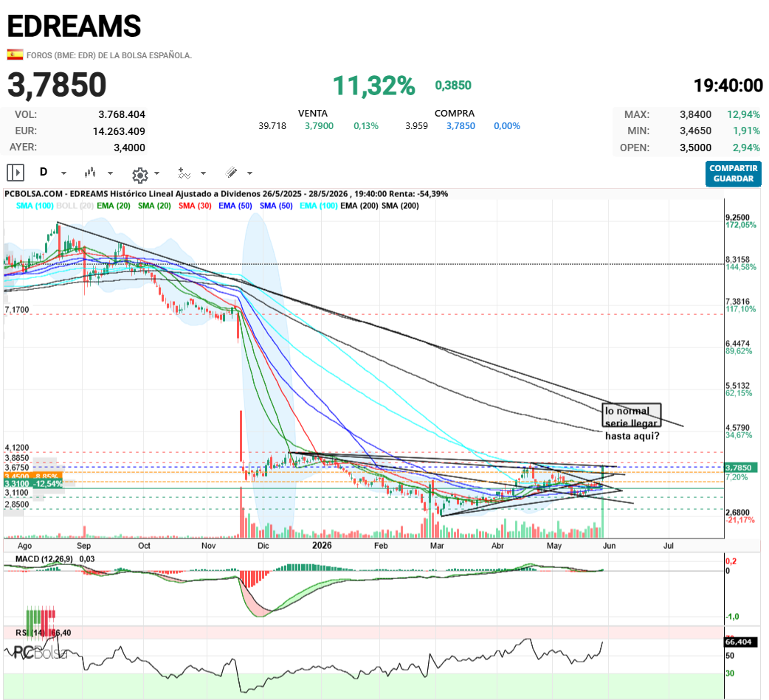
Task: Toggle the SMA (100) indicator label
Action: pos(35,206)
